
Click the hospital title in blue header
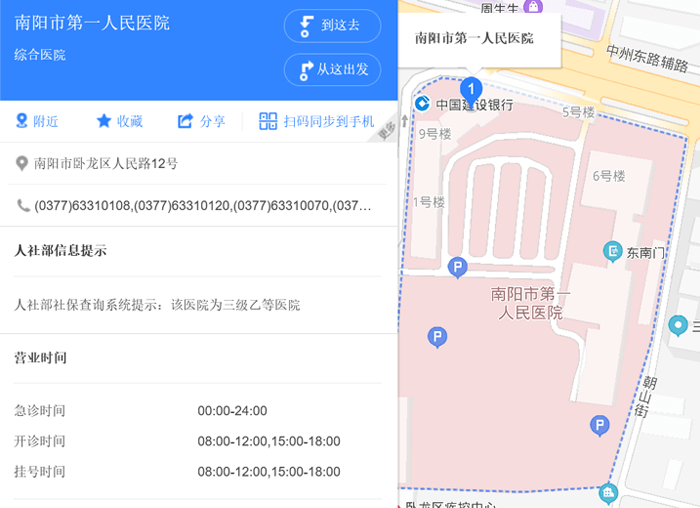[x=92, y=23]
